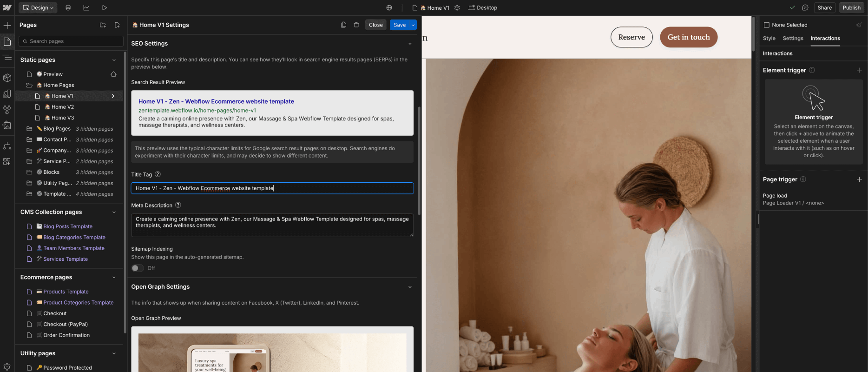Click the Open Graph preview thumbnail image

[272, 352]
